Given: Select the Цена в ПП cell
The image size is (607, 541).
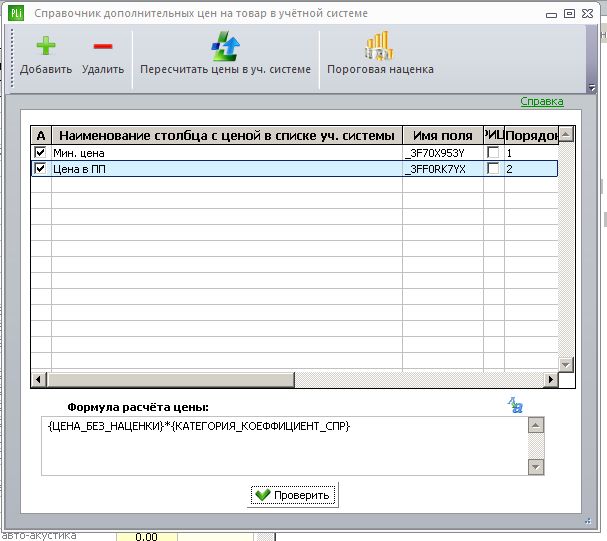Looking at the screenshot, I should point(227,169).
